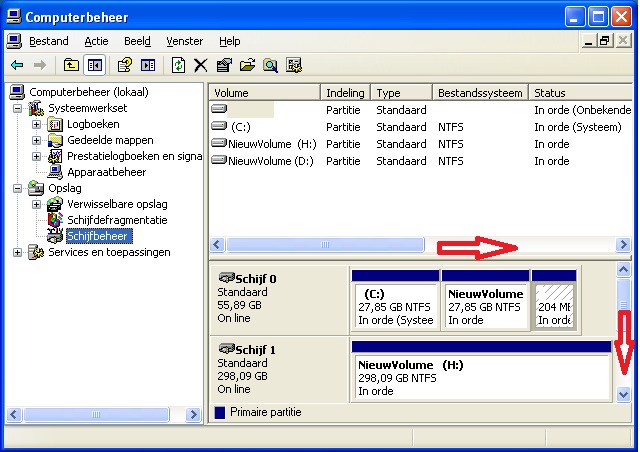Click the settings list gear toolbar icon
Screen dimensions: 640x452
tap(294, 65)
